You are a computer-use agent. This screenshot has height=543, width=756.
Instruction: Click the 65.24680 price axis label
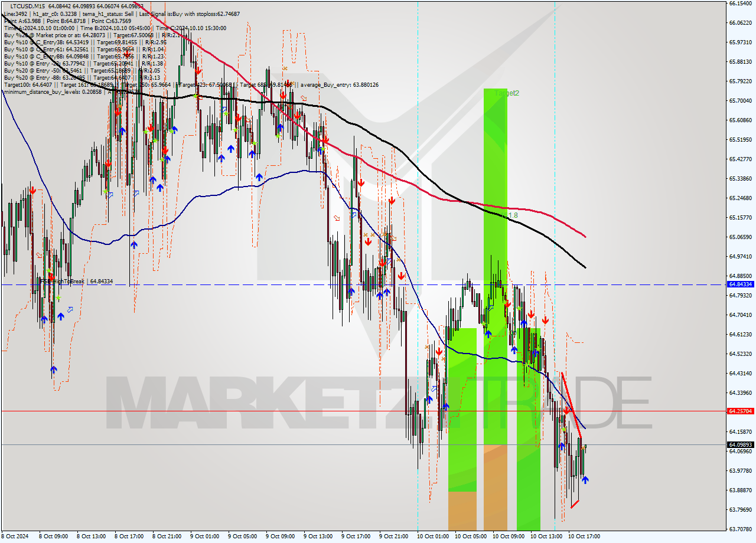click(741, 198)
